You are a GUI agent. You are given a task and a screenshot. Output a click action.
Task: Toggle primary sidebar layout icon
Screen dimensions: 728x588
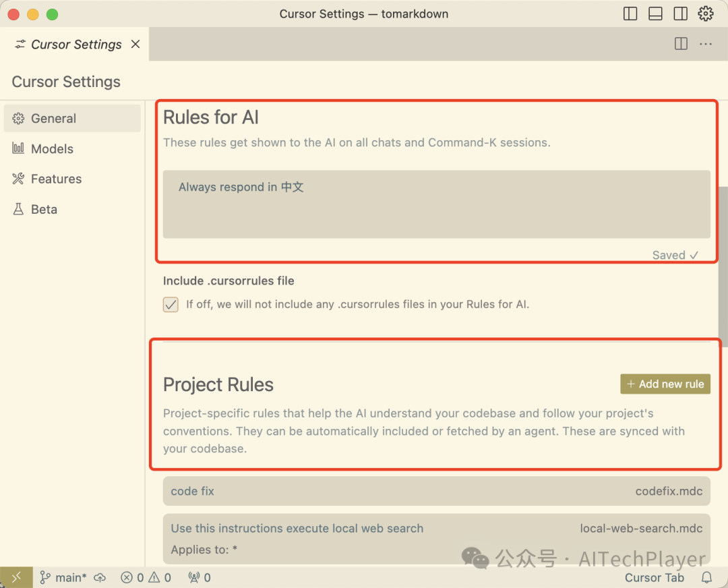pos(630,14)
